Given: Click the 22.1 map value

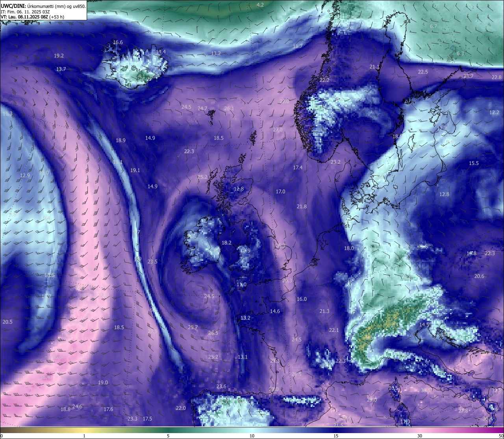Looking at the screenshot, I should (x=334, y=330).
